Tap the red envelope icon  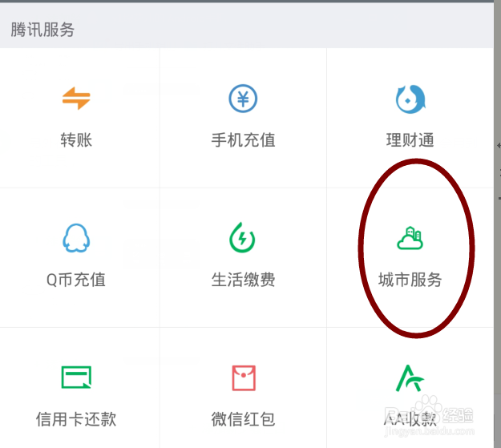pyautogui.click(x=244, y=378)
